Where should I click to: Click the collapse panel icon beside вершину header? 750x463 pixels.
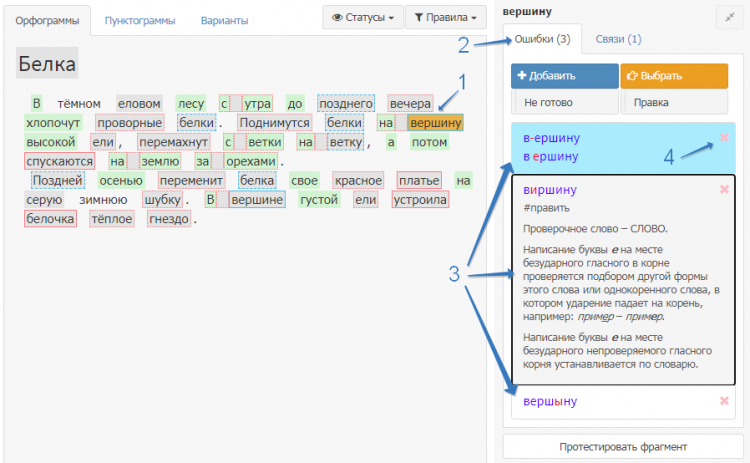tap(725, 15)
